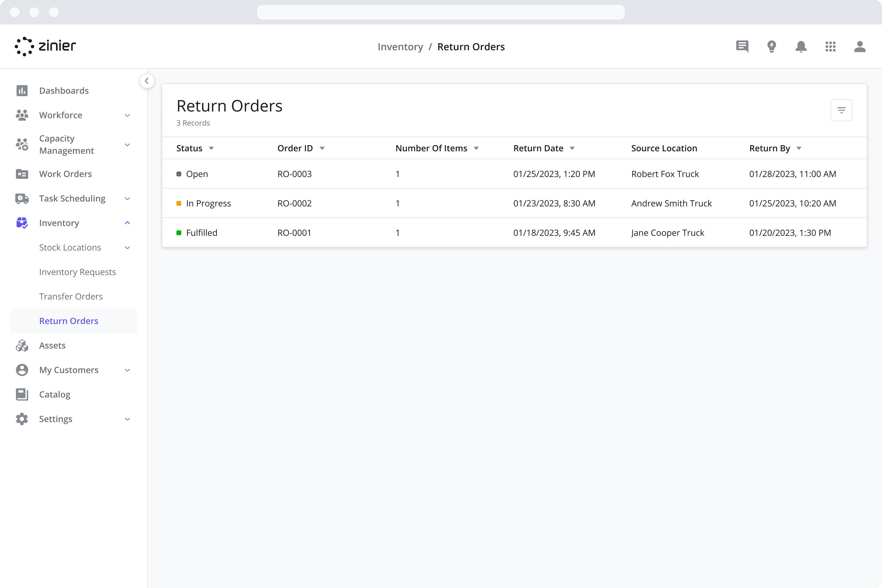882x588 pixels.
Task: Click the browser address bar
Action: coord(441,12)
